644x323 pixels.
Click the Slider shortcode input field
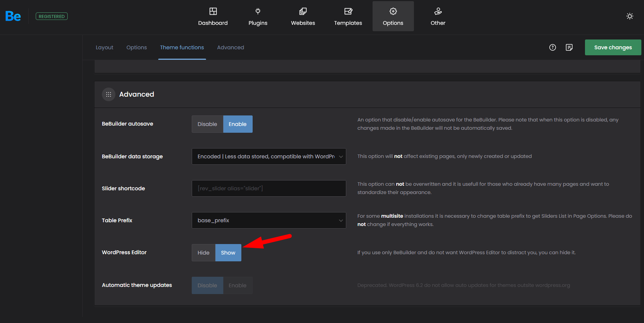(269, 188)
